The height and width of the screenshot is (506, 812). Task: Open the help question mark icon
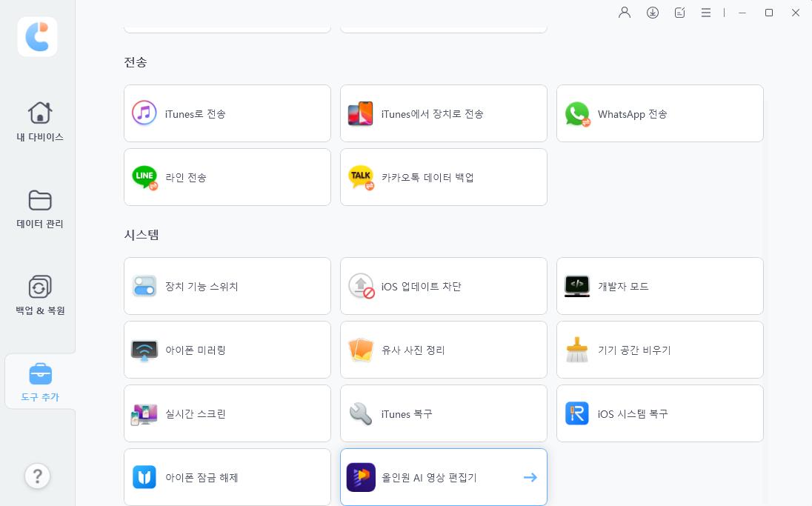(x=37, y=476)
